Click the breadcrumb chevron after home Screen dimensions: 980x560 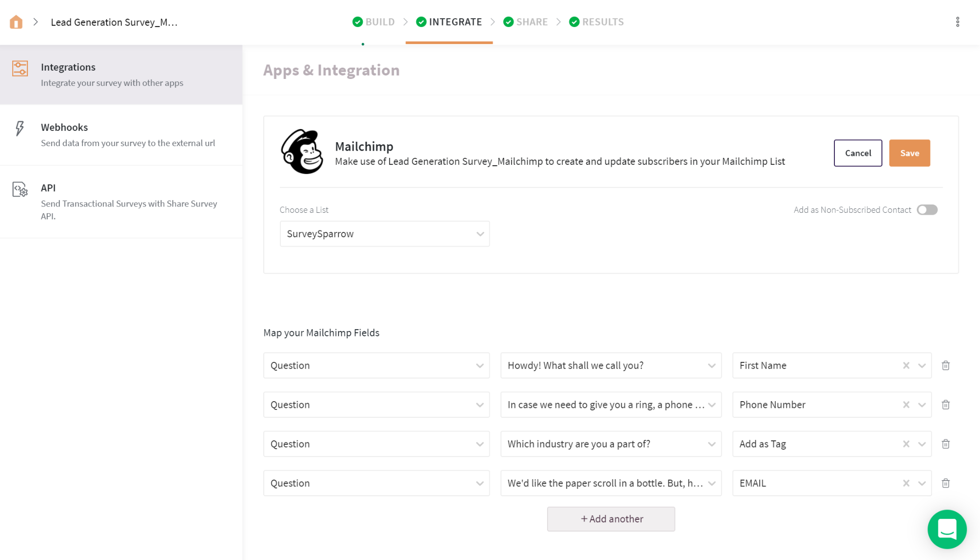click(x=36, y=22)
